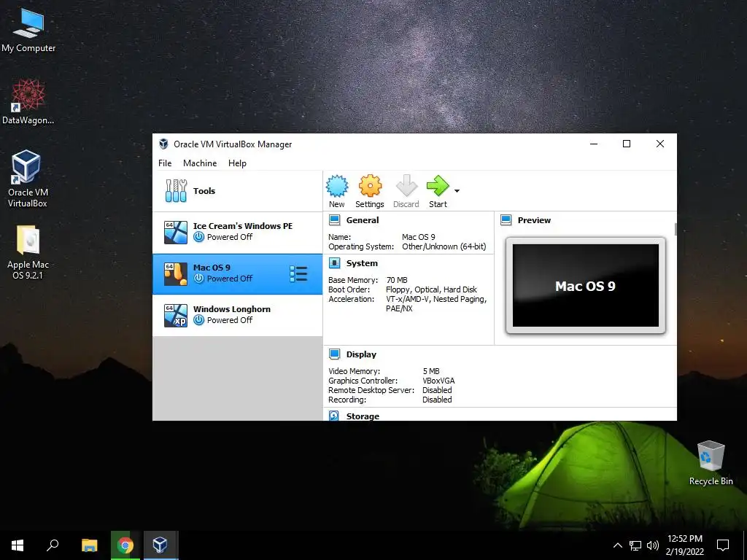Open File Explorer from taskbar
Image resolution: width=747 pixels, height=560 pixels.
point(89,545)
